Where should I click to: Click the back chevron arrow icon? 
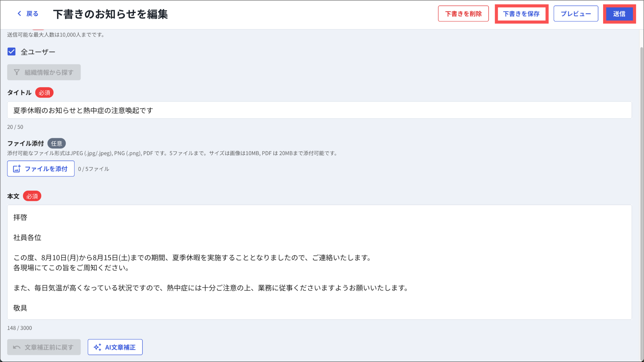point(19,14)
